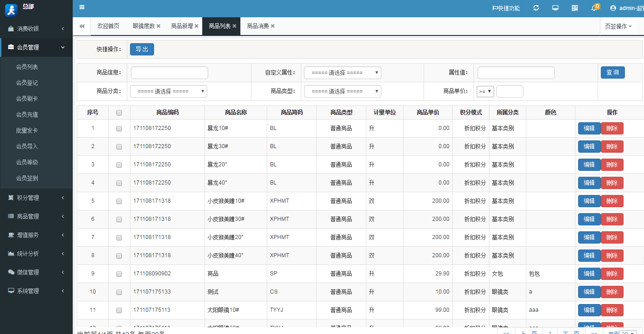Click the 商品信息 text input field
This screenshot has height=334, width=644.
[x=169, y=73]
